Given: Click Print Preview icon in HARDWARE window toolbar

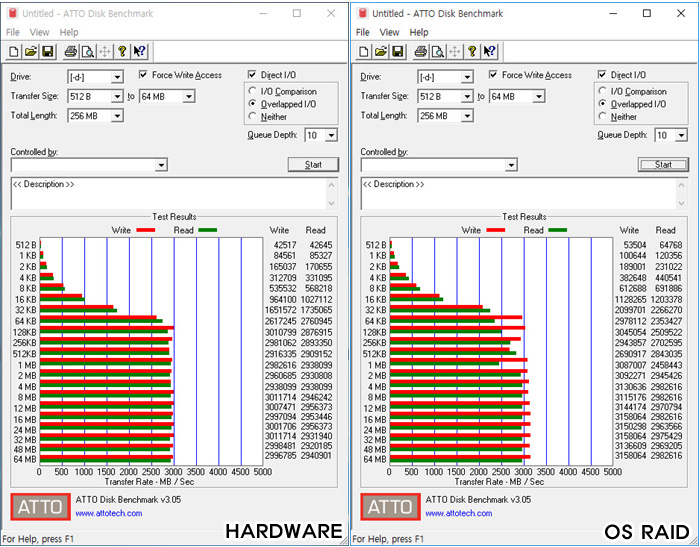Looking at the screenshot, I should click(x=88, y=52).
